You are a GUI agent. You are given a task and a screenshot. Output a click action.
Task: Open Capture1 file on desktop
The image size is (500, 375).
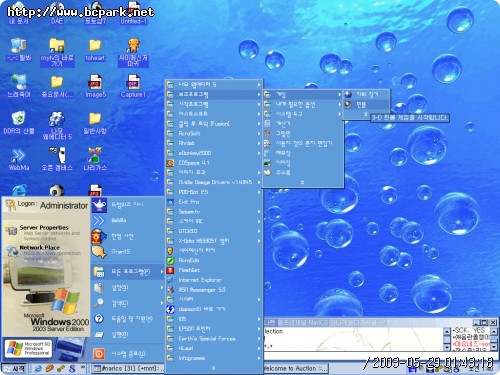[133, 86]
